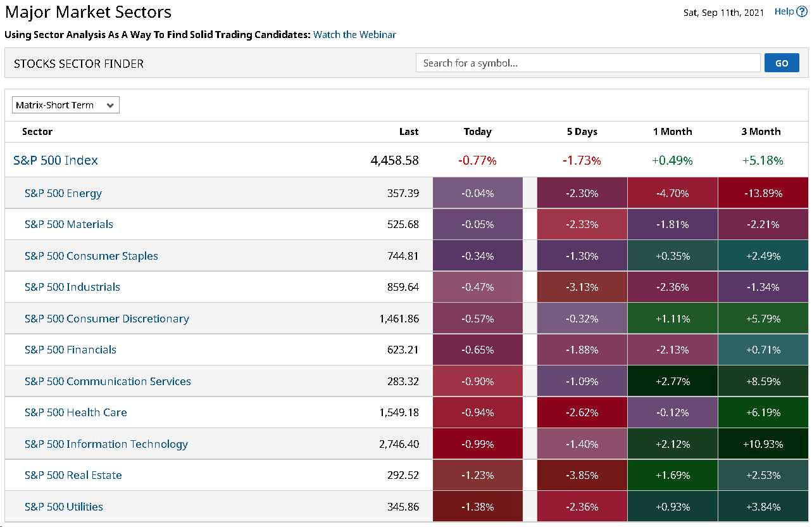Screen dimensions: 812x527
Task: Open the S&P 500 Index link
Action: coord(56,160)
